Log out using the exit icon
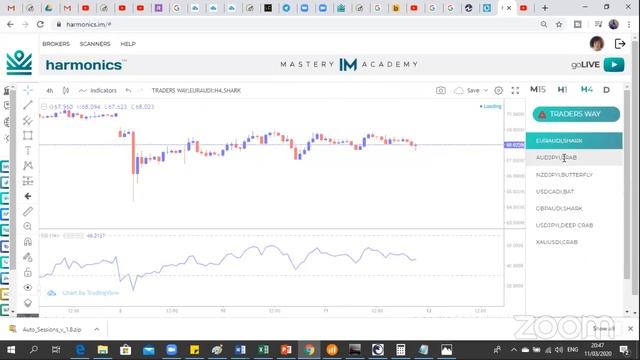Image resolution: width=640 pixels, height=360 pixels. coord(620,44)
